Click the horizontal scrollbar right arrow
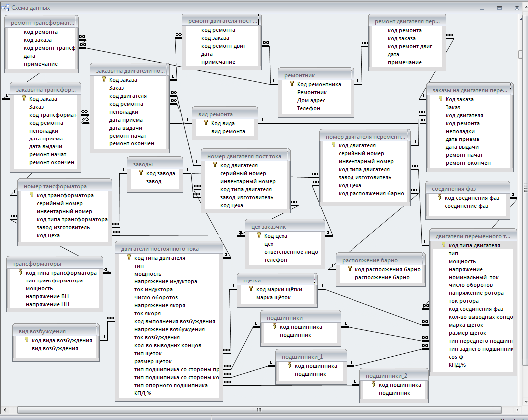 pyautogui.click(x=518, y=410)
